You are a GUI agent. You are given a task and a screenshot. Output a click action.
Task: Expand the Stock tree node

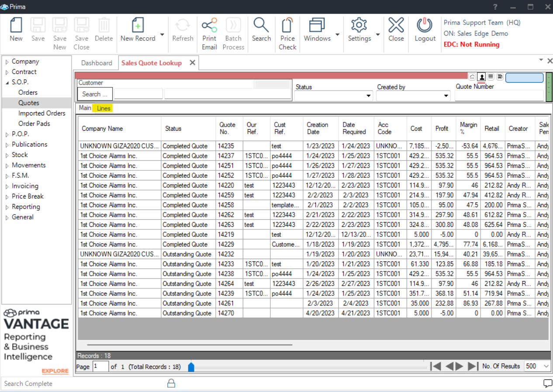7,155
